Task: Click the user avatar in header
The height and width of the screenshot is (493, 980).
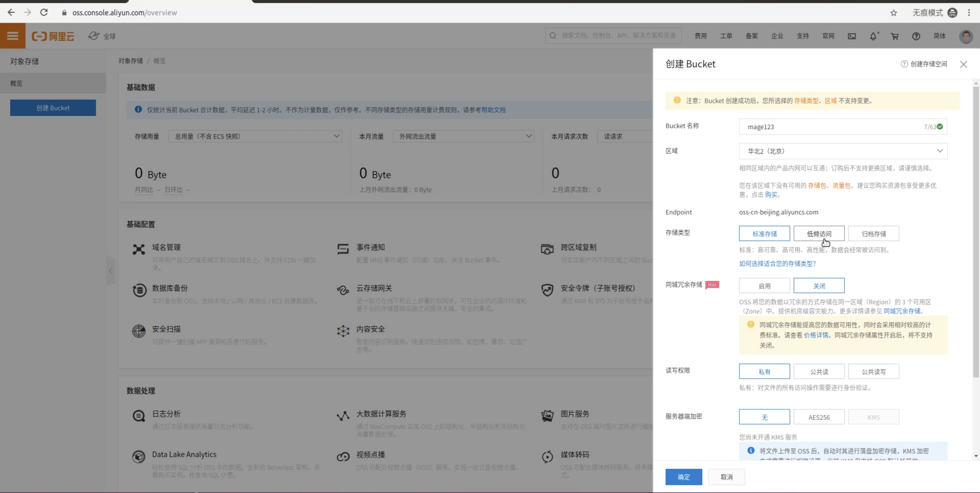Action: point(966,36)
